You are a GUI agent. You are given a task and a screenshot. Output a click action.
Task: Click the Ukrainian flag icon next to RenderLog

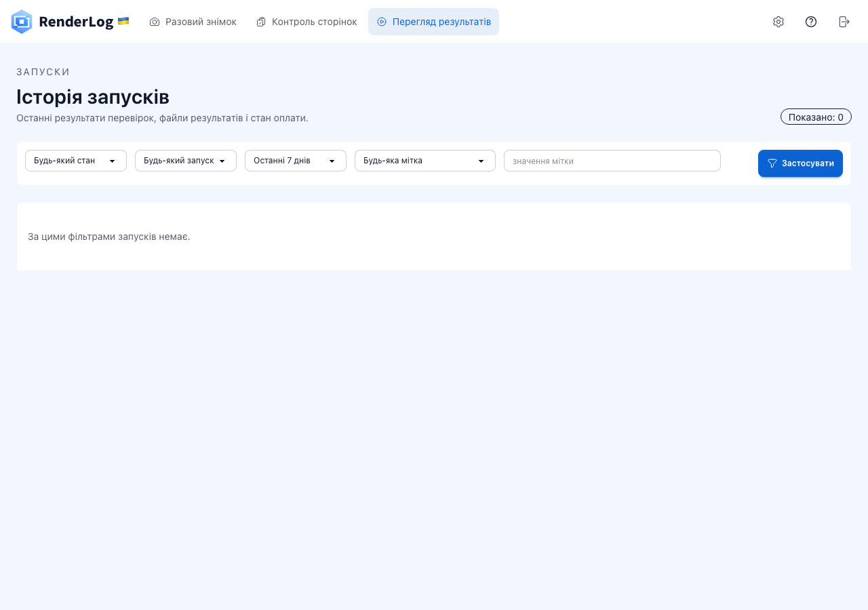tap(123, 21)
